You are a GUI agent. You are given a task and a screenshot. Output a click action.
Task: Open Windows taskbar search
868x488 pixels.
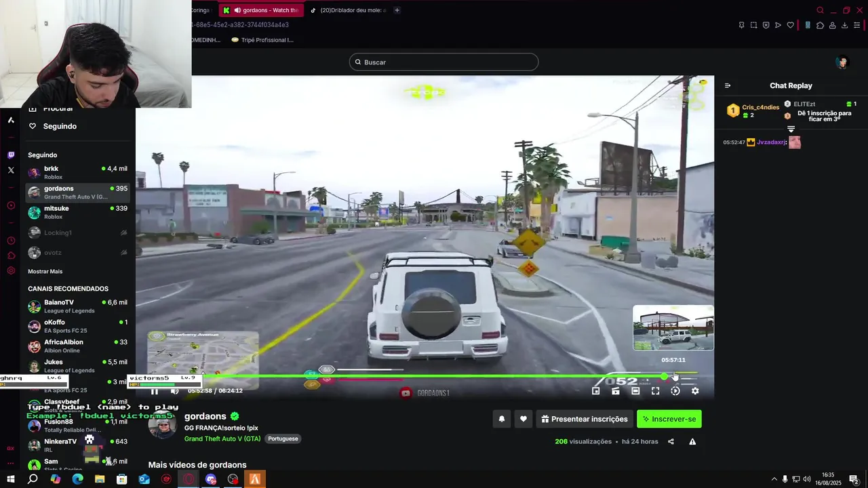pyautogui.click(x=33, y=479)
